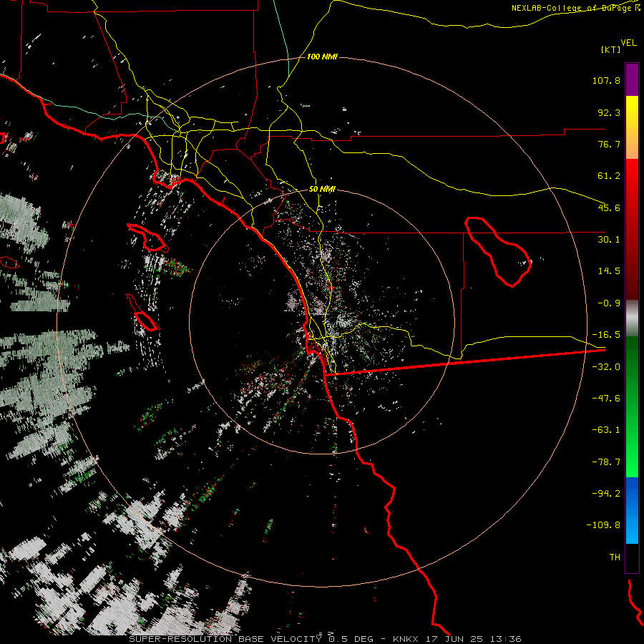Click the TH label in legend
The width and height of the screenshot is (644, 644).
click(615, 557)
